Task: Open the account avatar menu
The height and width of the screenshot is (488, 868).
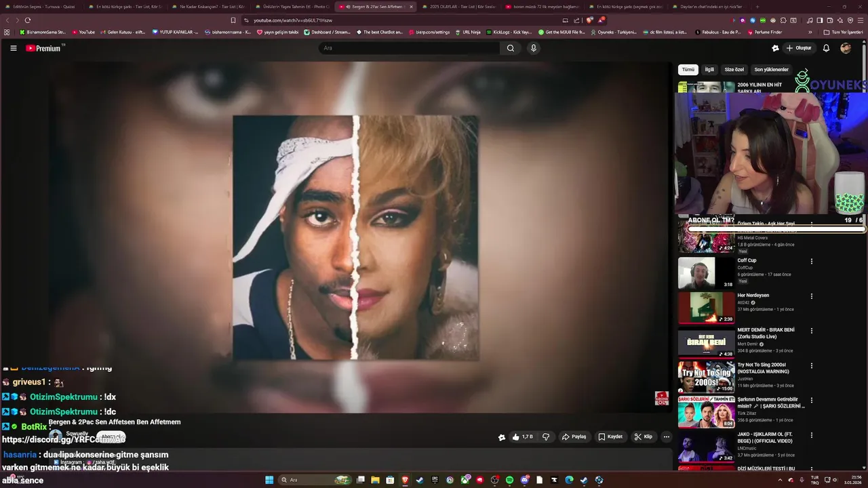Action: (846, 48)
